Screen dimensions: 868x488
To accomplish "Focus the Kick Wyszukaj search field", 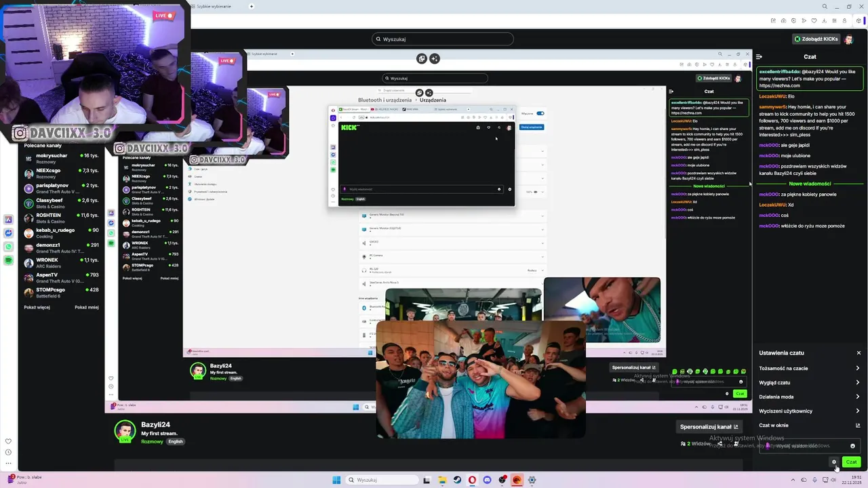I will click(443, 39).
